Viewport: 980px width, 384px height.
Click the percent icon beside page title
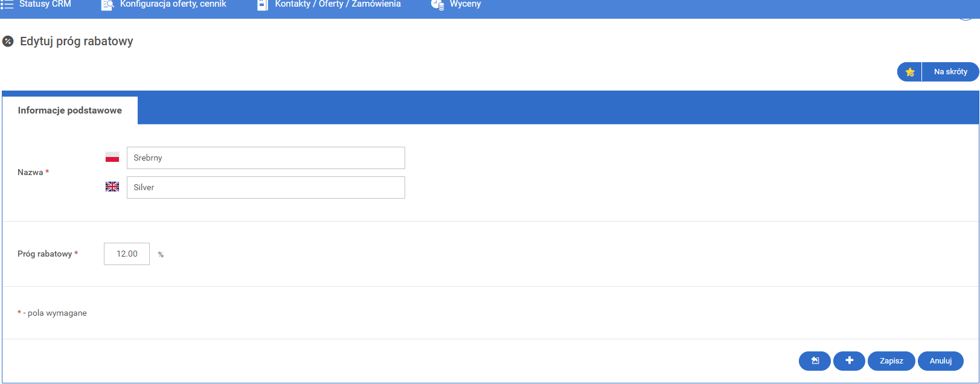click(8, 42)
